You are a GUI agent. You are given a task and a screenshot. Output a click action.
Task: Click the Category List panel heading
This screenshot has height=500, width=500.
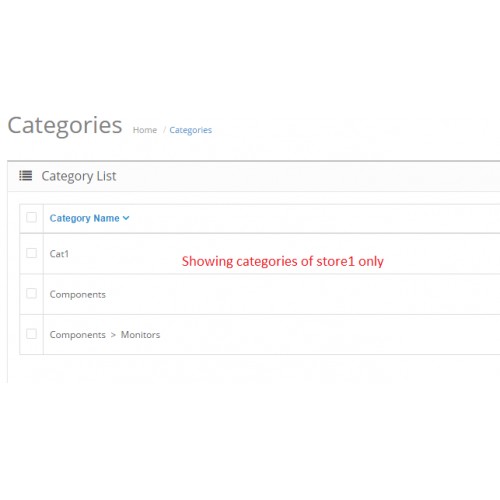point(79,176)
